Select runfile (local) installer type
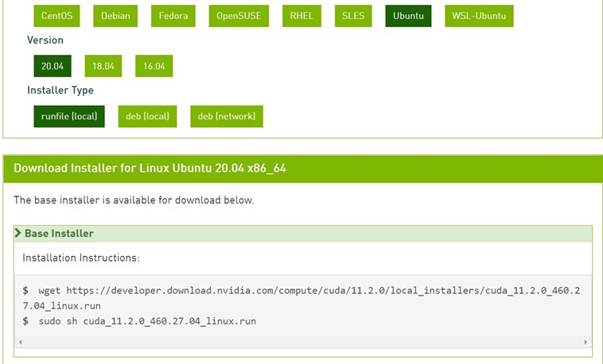 tap(69, 117)
